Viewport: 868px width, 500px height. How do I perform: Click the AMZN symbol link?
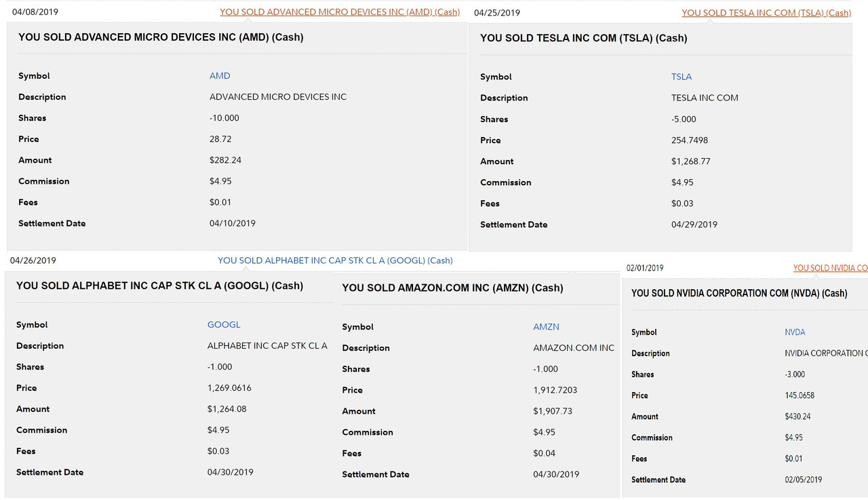click(x=546, y=327)
